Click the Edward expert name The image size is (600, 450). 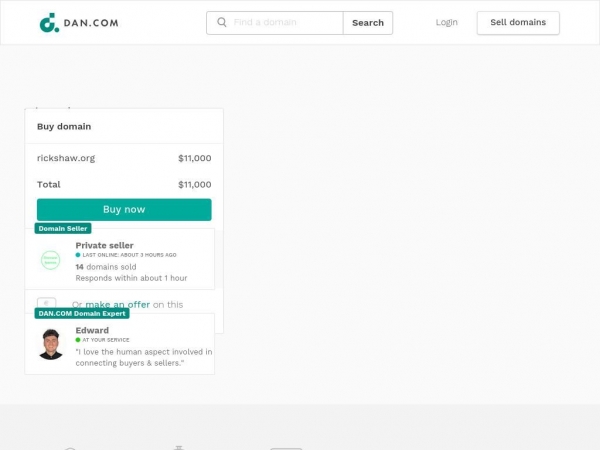92,330
